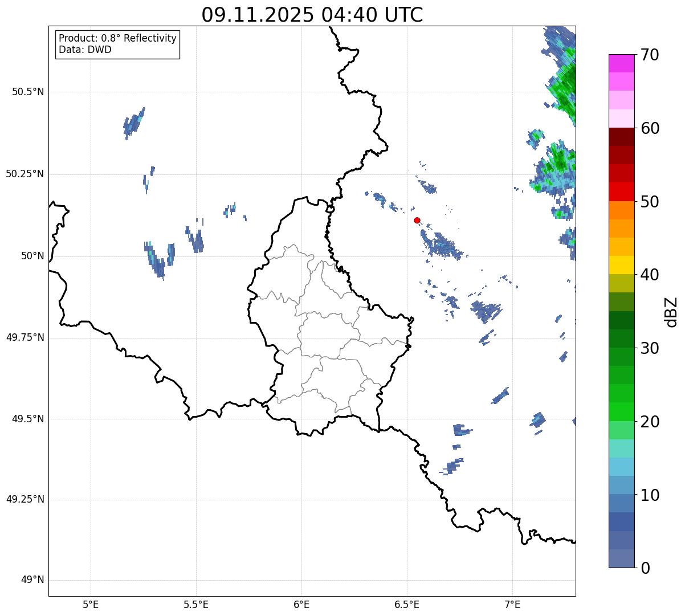Click the 6.5°E longitude label

[x=407, y=604]
